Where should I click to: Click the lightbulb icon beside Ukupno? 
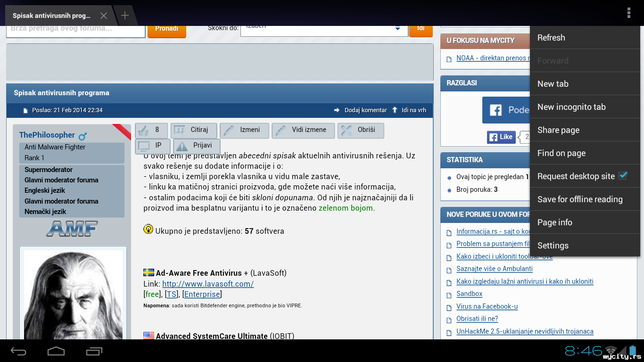tap(149, 230)
